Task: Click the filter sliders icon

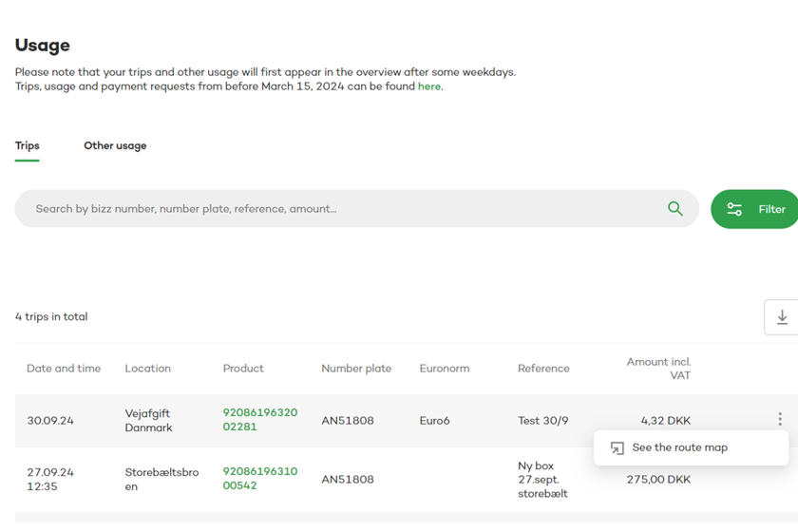Action: [734, 209]
